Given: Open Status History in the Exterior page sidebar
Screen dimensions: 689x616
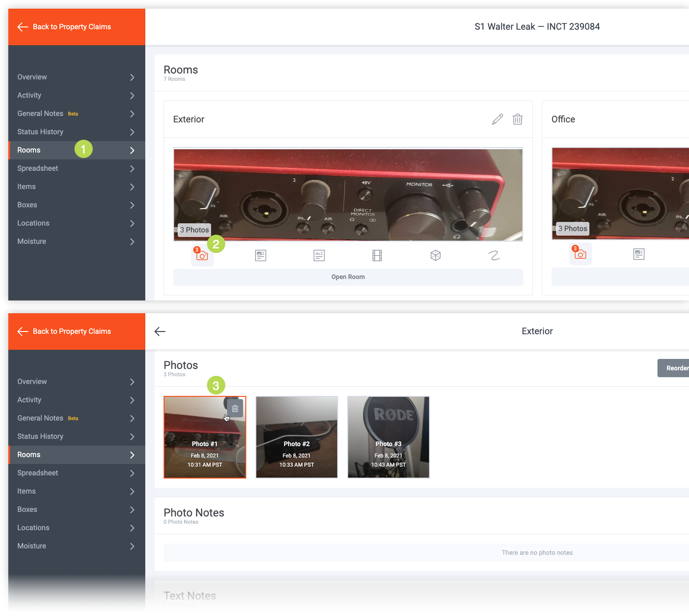Looking at the screenshot, I should click(40, 437).
